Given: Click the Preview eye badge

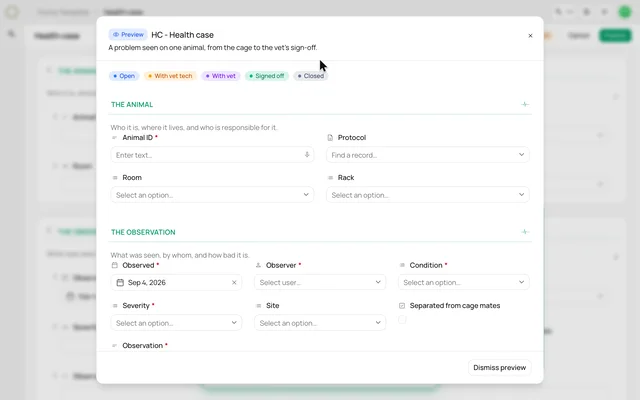Looking at the screenshot, I should pos(128,35).
